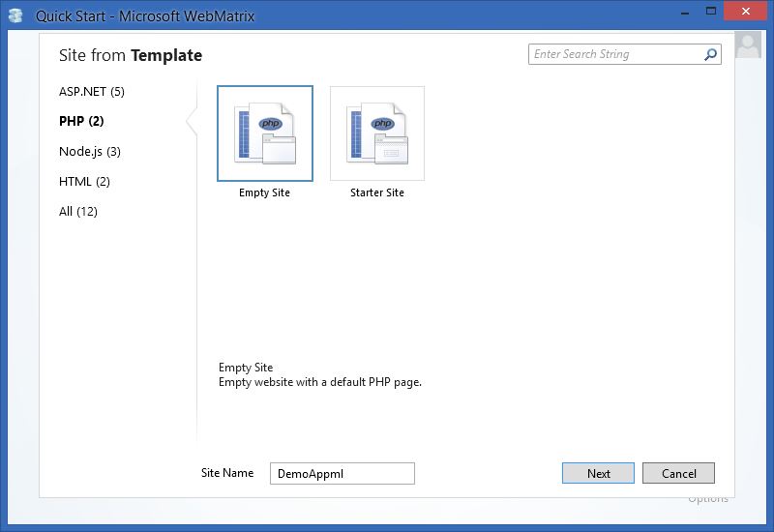The width and height of the screenshot is (774, 532).
Task: Focus the Site Name text box
Action: point(342,473)
